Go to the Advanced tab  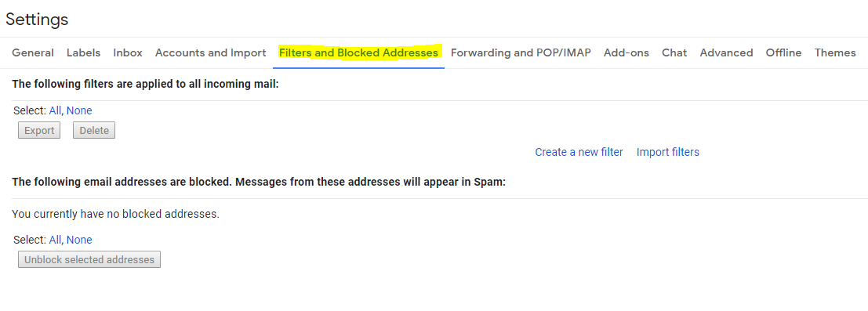coord(726,52)
